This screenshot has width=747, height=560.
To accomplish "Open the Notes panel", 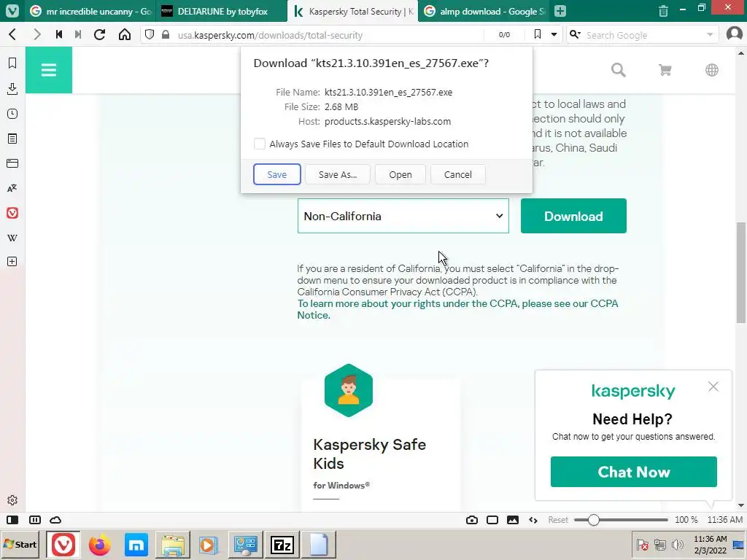I will pos(12,139).
